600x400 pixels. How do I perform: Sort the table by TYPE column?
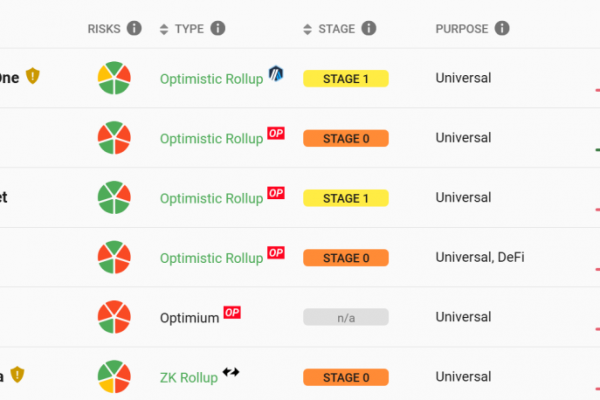pos(164,29)
